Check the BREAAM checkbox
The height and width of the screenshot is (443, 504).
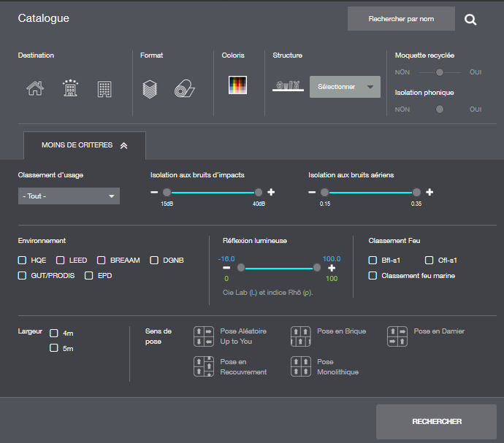[102, 261]
